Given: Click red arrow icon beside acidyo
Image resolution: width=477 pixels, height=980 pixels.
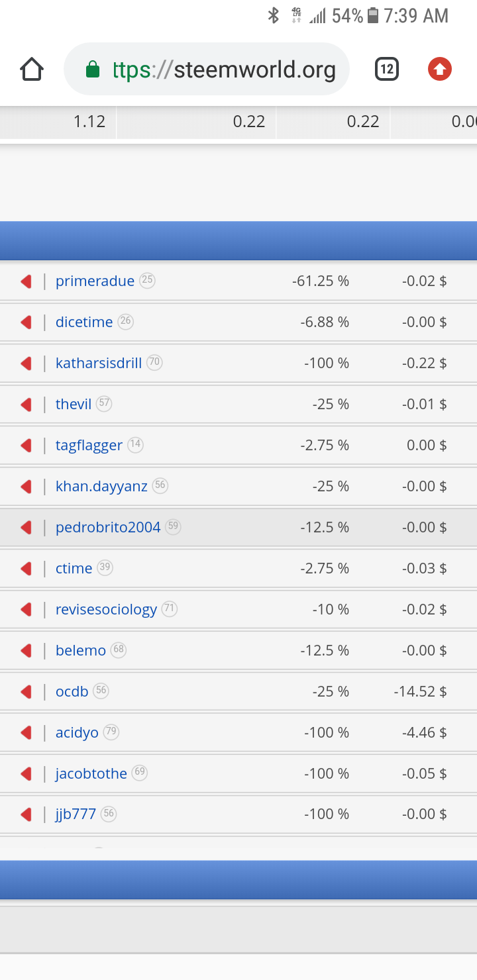Looking at the screenshot, I should (x=26, y=733).
